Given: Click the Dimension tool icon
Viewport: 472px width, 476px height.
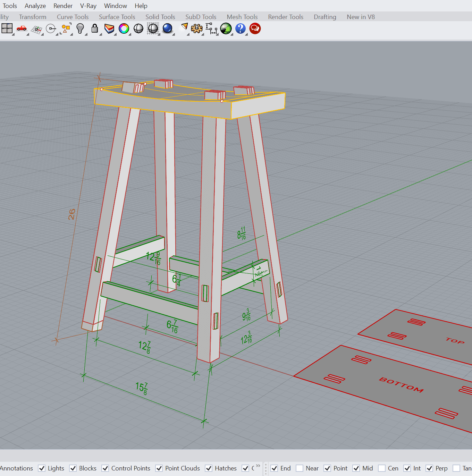Looking at the screenshot, I should coord(211,28).
